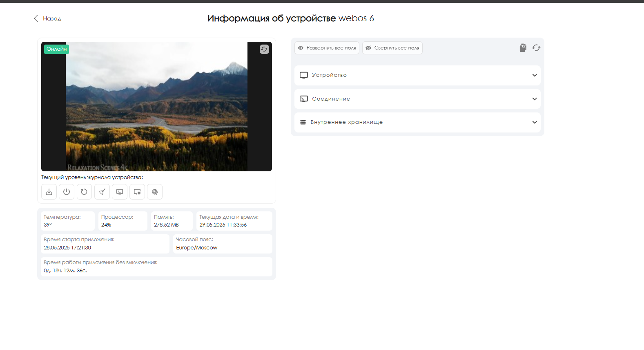The height and width of the screenshot is (350, 644).
Task: Expand the 'Соединение' section
Action: coord(417,99)
